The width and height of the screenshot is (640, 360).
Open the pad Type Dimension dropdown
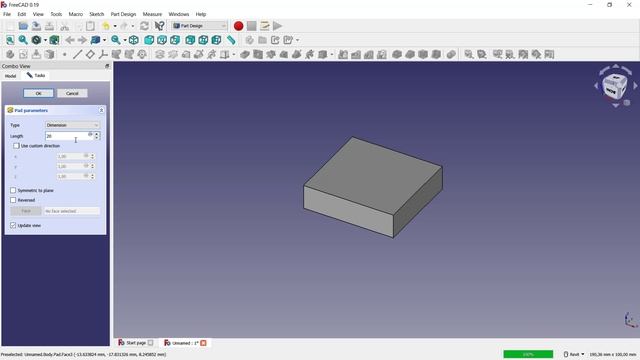pos(72,125)
